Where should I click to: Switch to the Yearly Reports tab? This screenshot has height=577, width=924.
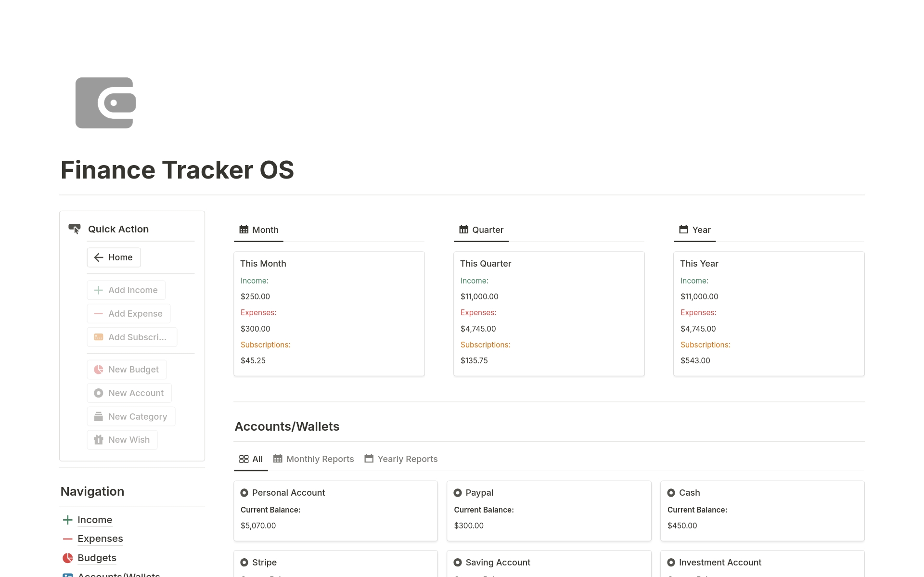(401, 459)
